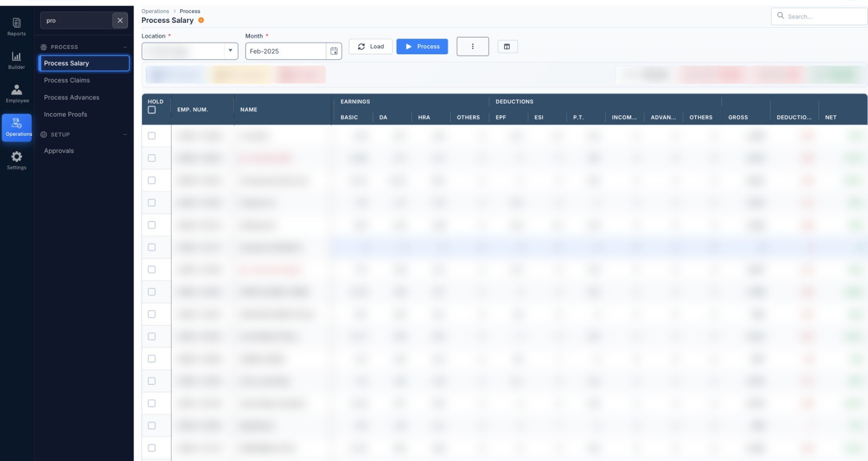This screenshot has height=461, width=868.
Task: Sort by NAME column header
Action: 249,110
